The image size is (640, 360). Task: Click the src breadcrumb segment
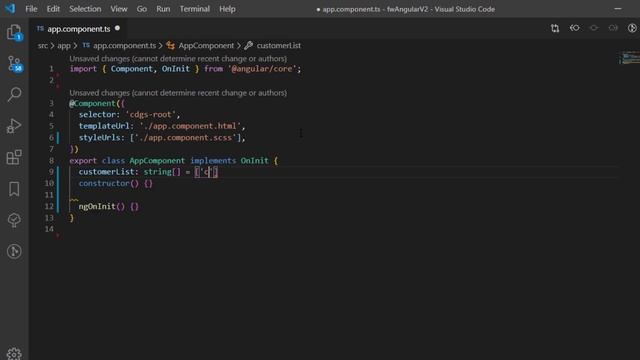(43, 46)
